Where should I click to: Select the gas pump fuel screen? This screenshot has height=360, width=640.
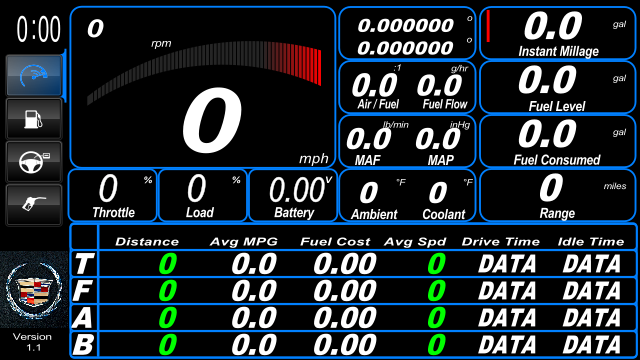34,119
